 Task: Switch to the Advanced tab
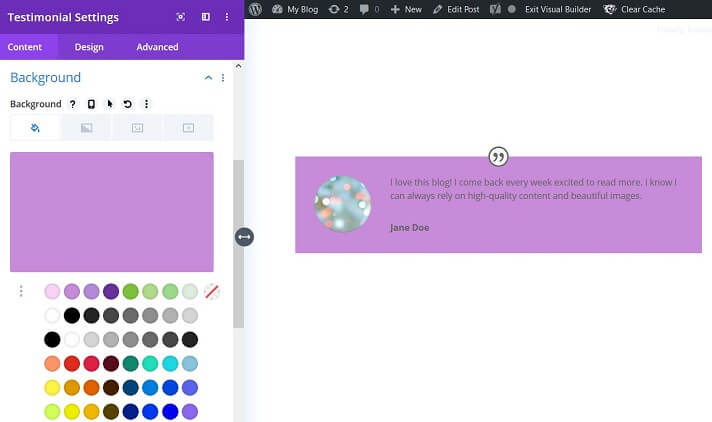click(157, 47)
